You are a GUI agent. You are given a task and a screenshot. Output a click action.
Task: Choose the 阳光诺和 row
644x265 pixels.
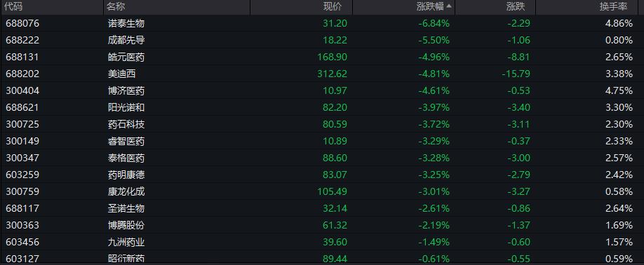click(x=322, y=107)
